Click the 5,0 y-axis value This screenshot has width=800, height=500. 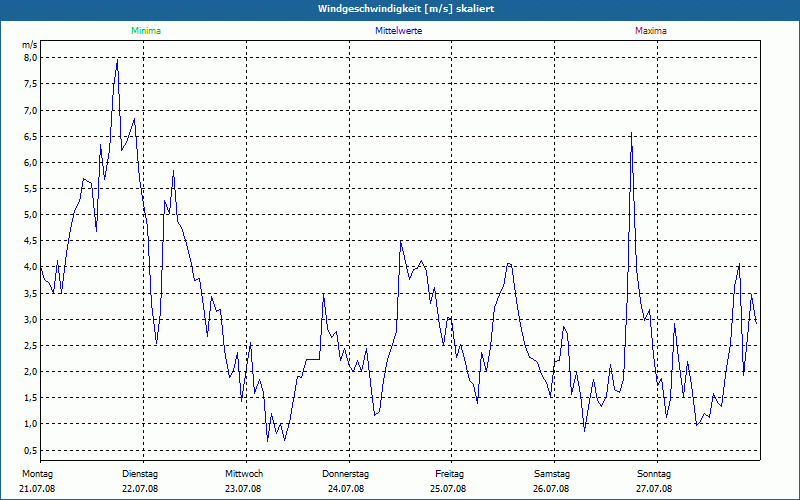(31, 214)
